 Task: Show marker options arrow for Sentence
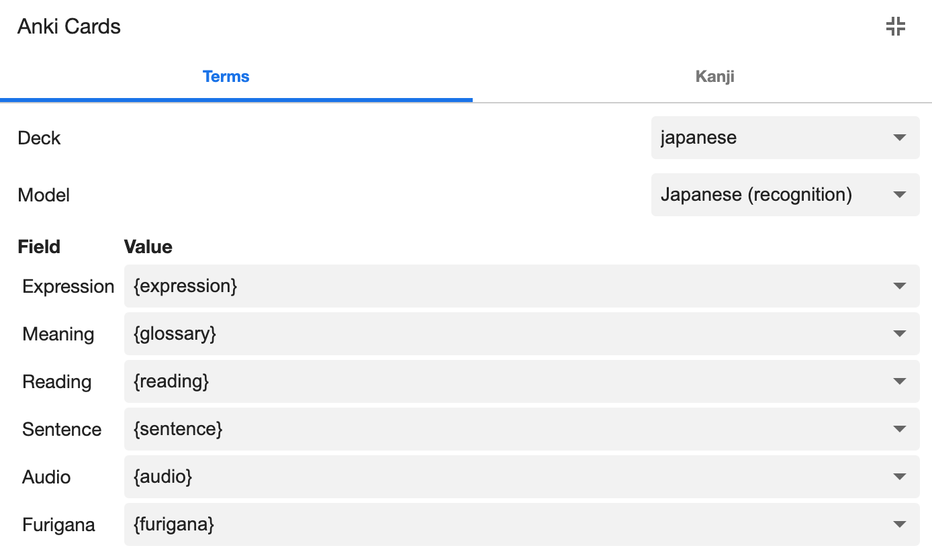tap(900, 429)
